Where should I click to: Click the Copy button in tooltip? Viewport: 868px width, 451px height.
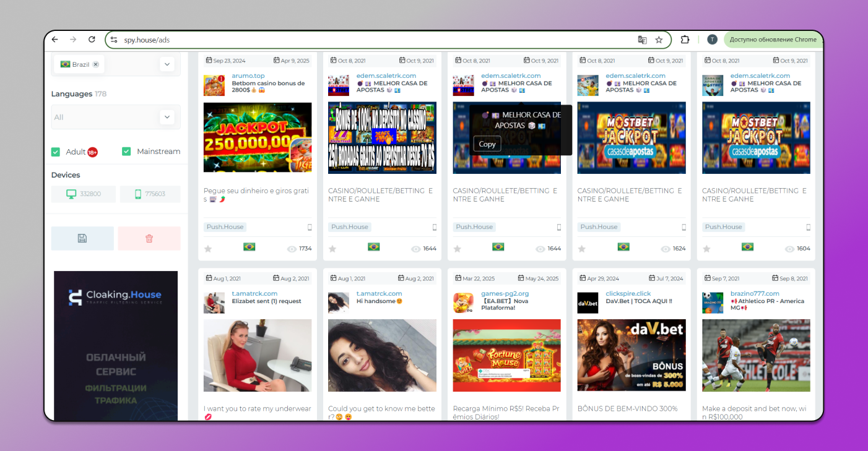pos(487,144)
